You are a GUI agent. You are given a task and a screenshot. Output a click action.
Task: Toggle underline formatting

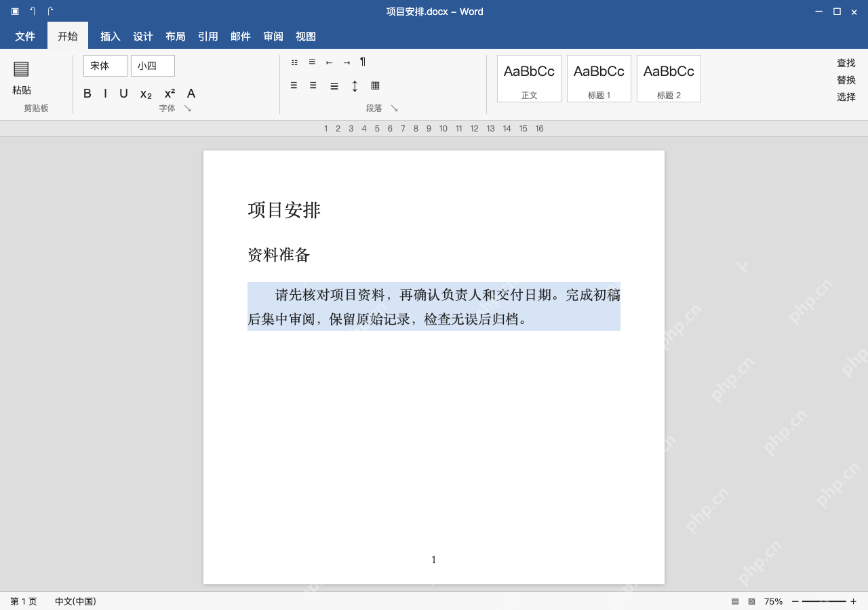[123, 94]
